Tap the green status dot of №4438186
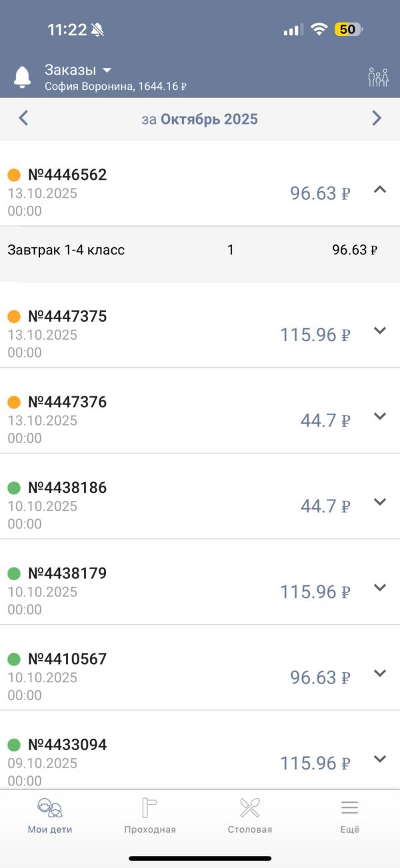Viewport: 400px width, 868px height. pyautogui.click(x=14, y=488)
